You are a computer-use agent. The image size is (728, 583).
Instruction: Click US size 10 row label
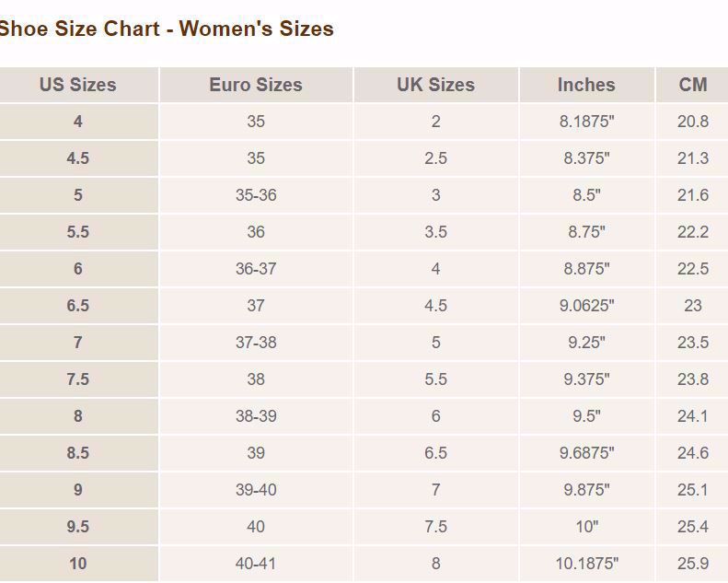(x=78, y=564)
